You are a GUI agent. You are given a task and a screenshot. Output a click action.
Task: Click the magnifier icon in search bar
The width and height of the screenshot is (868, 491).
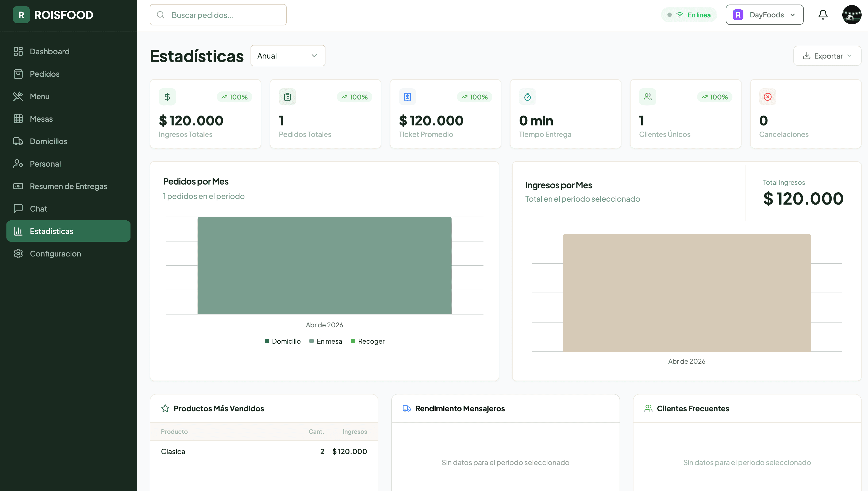pos(160,15)
